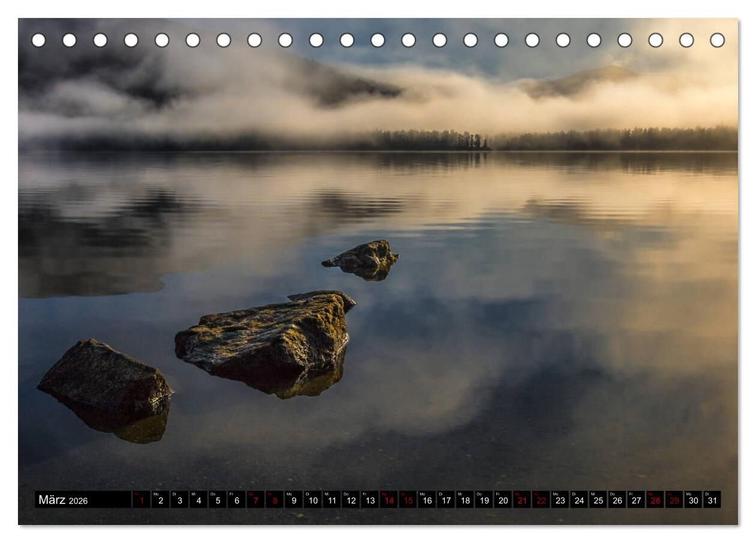Click the red Sunday 1 date cell
756x543 pixels.
click(x=142, y=500)
